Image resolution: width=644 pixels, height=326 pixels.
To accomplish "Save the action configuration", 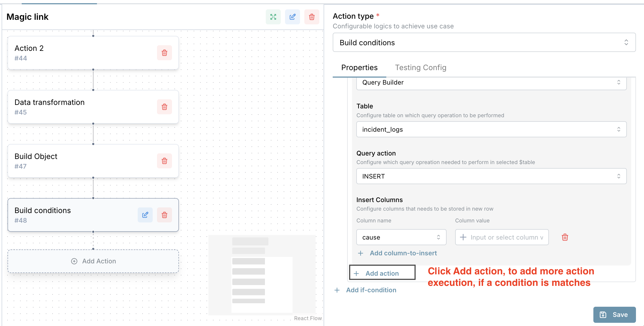I will [x=615, y=314].
